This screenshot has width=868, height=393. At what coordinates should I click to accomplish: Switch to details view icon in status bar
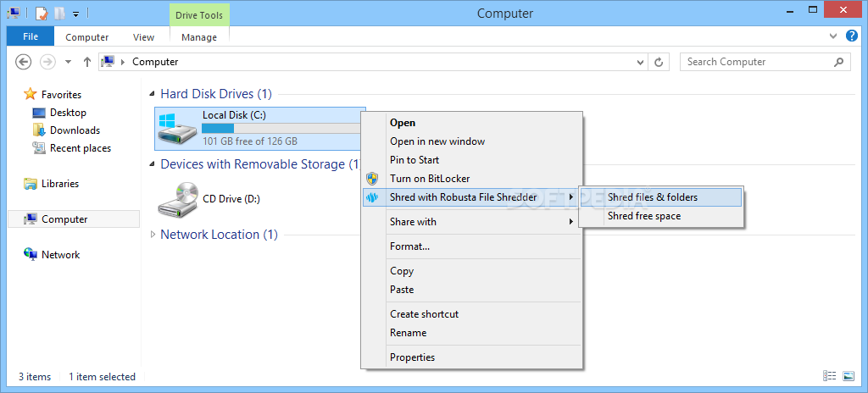tap(829, 376)
